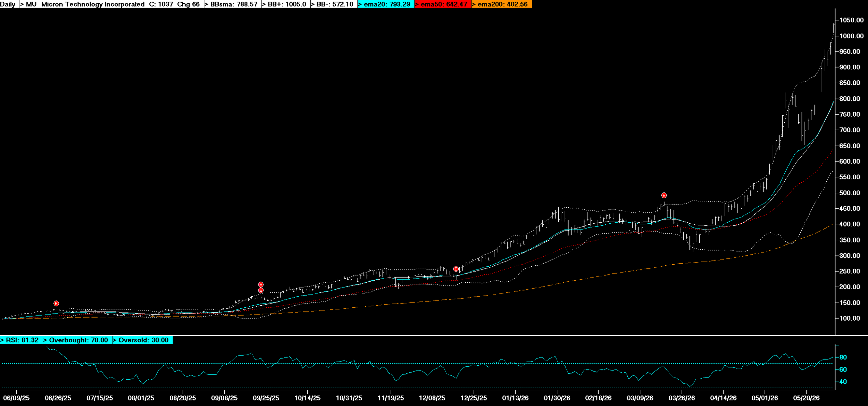This screenshot has height=406, width=868.
Task: Click the 250.00 price axis label
Action: (x=850, y=271)
